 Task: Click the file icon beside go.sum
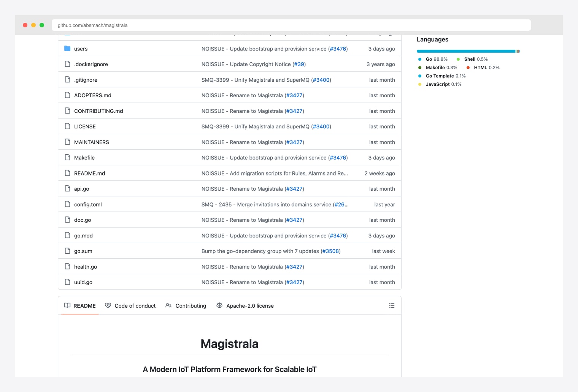(67, 251)
